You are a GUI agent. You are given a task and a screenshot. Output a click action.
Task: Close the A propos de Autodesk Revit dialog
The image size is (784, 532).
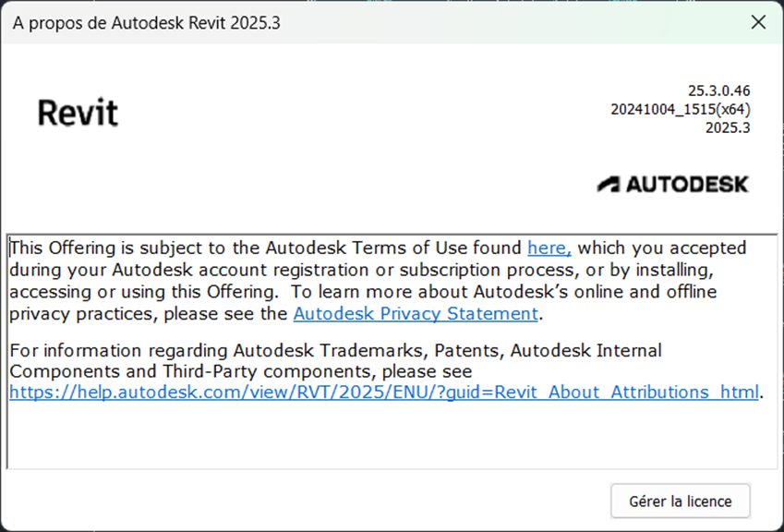click(758, 23)
